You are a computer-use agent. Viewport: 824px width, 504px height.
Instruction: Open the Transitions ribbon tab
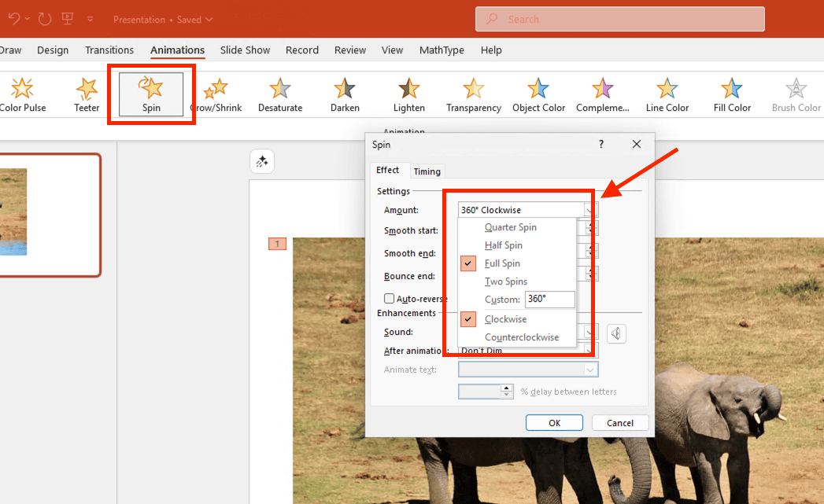(109, 50)
